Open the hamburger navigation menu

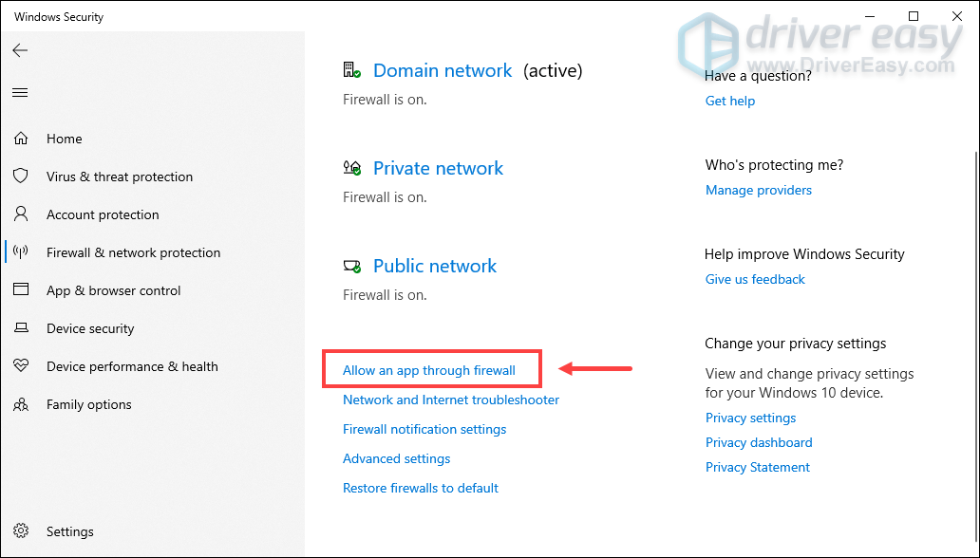pyautogui.click(x=20, y=92)
